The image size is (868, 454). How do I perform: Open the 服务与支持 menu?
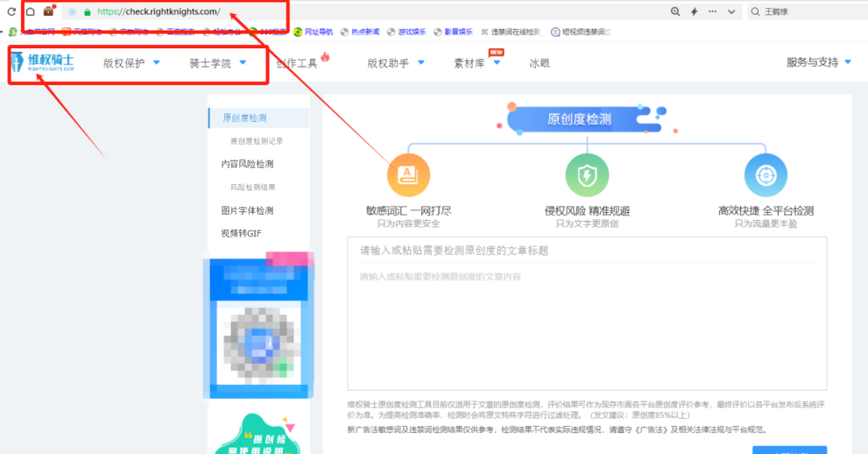point(812,62)
